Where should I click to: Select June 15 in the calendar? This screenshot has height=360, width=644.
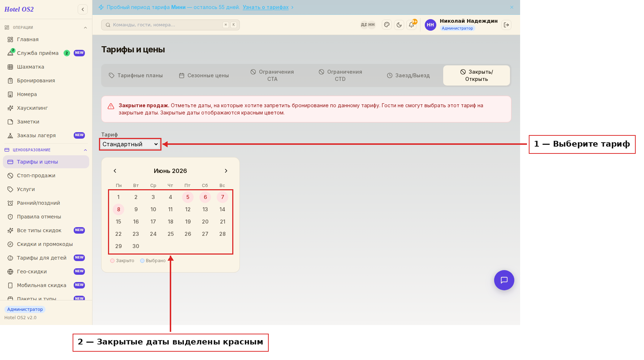pos(118,222)
